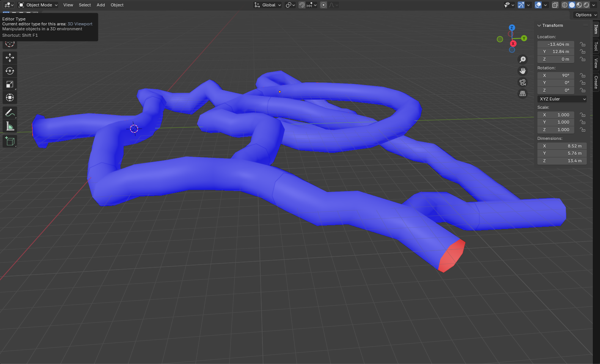
Task: Open the Global transform orientation dropdown
Action: (x=268, y=5)
